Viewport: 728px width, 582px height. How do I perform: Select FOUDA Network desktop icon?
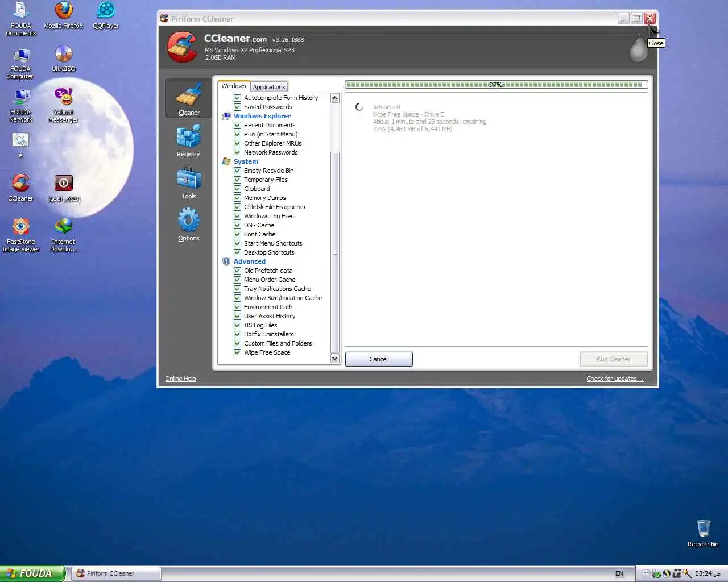(21, 106)
